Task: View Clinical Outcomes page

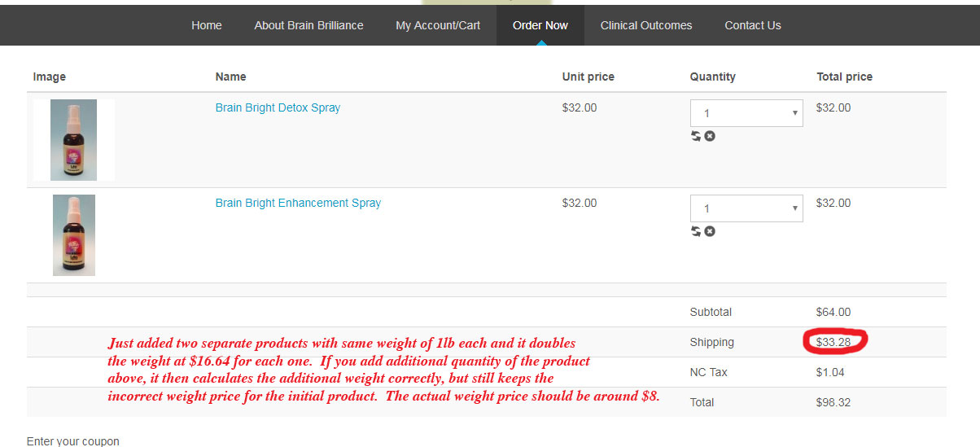Action: click(646, 25)
